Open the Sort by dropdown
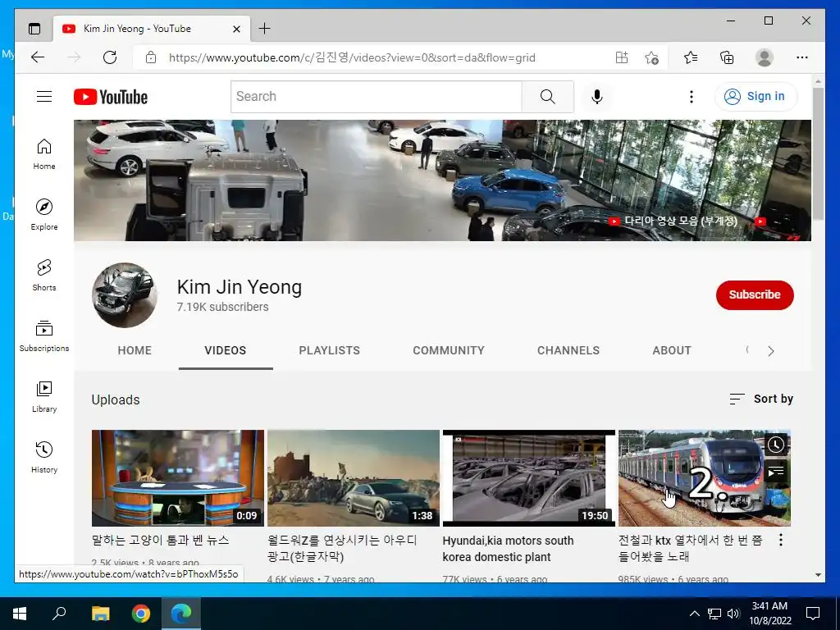This screenshot has height=630, width=840. click(x=760, y=399)
